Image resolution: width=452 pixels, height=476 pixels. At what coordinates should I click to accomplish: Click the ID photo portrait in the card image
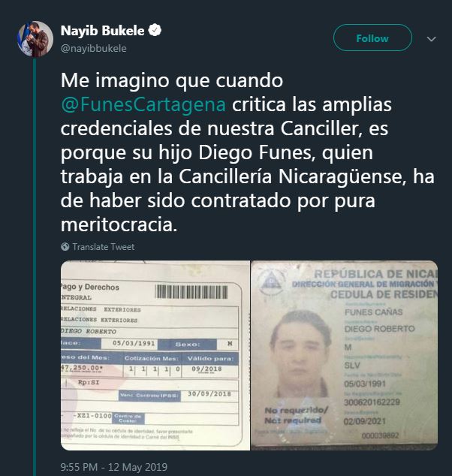point(300,354)
